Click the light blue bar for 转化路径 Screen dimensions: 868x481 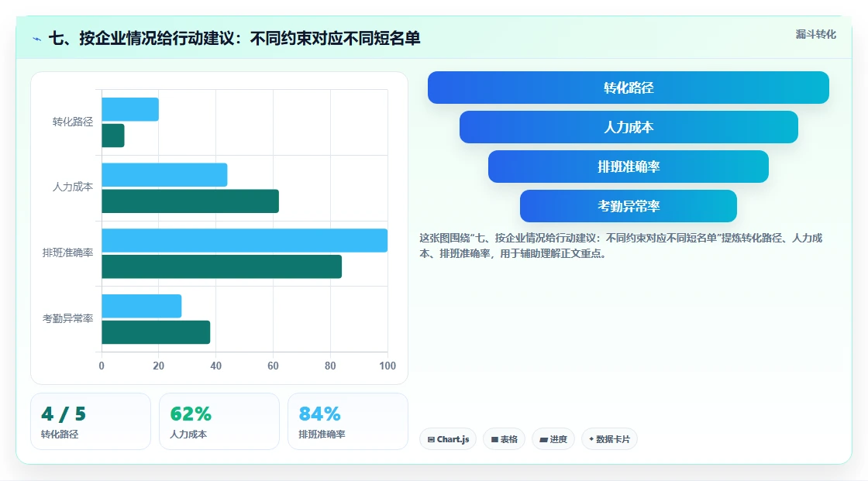point(130,109)
